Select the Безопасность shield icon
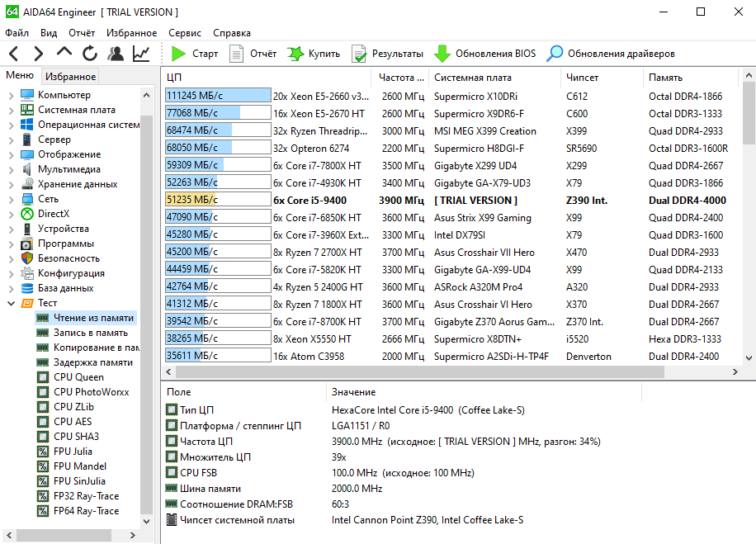Screen dimensions: 756x544 [27, 258]
